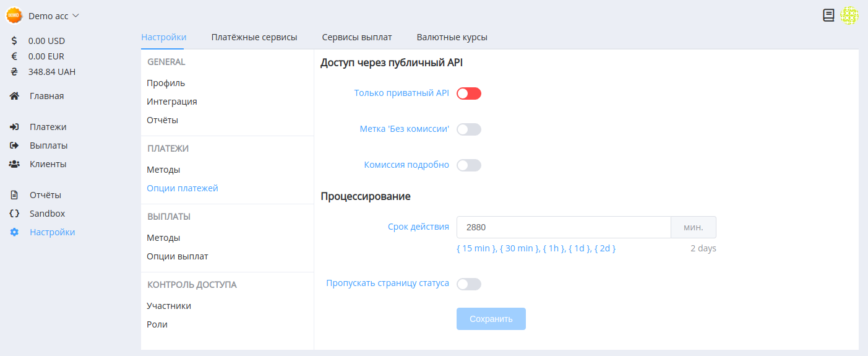Click the Комиссия подробно label
Viewport: 868px width, 356px height.
(x=406, y=165)
